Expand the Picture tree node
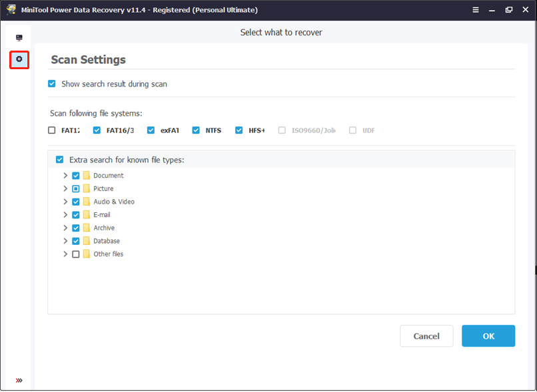This screenshot has height=392, width=537. pyautogui.click(x=65, y=188)
